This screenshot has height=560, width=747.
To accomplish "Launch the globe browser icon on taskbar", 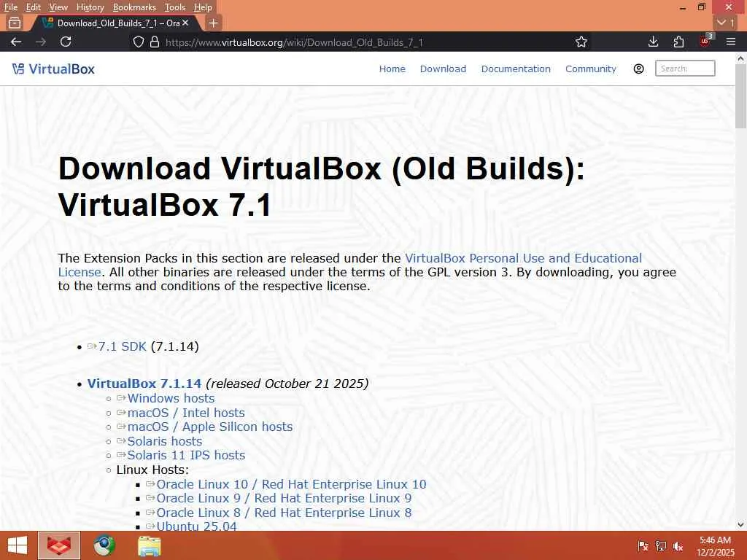I will [x=104, y=545].
